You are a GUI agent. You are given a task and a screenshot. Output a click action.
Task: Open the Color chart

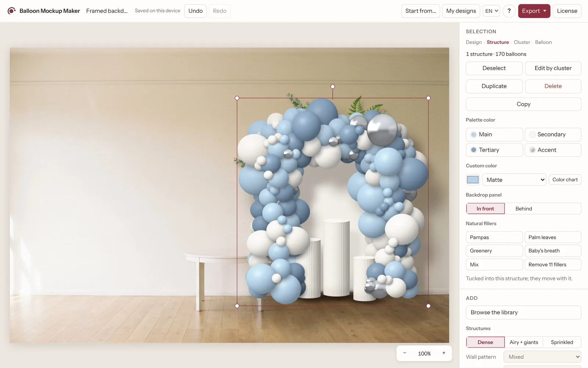pos(565,180)
